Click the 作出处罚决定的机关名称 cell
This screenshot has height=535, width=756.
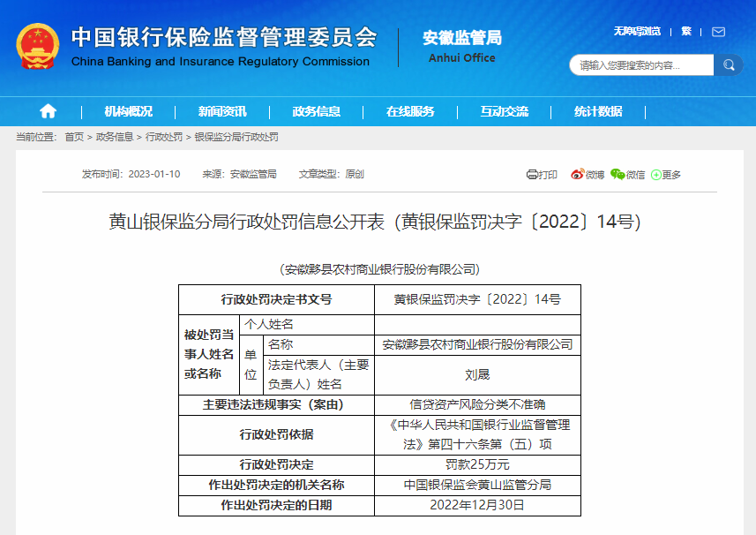pyautogui.click(x=276, y=485)
